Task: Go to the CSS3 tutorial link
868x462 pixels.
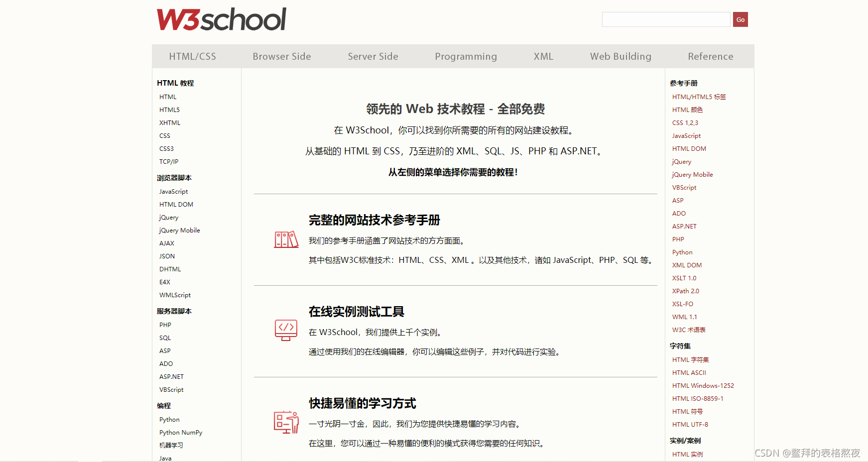Action: [166, 149]
